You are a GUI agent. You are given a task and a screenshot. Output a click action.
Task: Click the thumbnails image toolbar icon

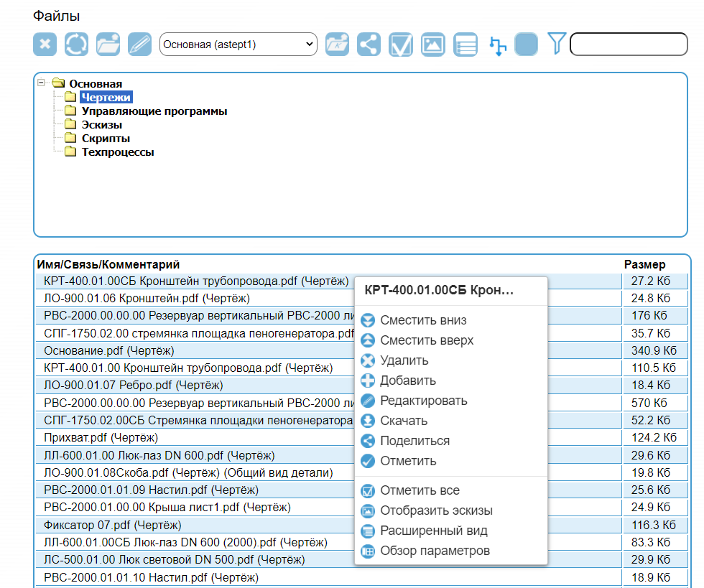(x=432, y=44)
